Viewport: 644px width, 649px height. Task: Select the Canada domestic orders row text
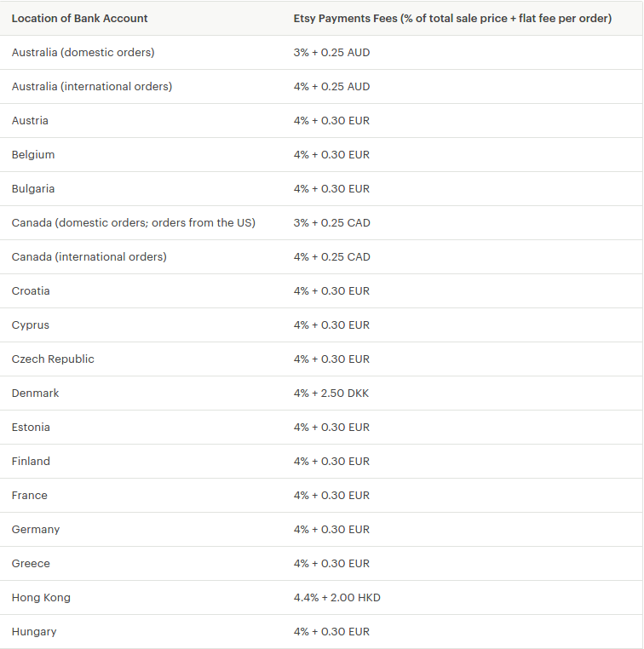133,222
